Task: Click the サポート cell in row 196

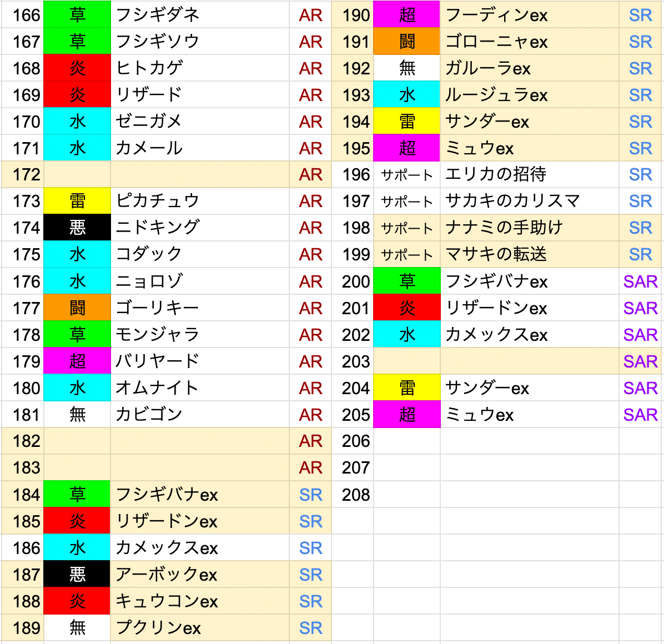Action: click(406, 174)
